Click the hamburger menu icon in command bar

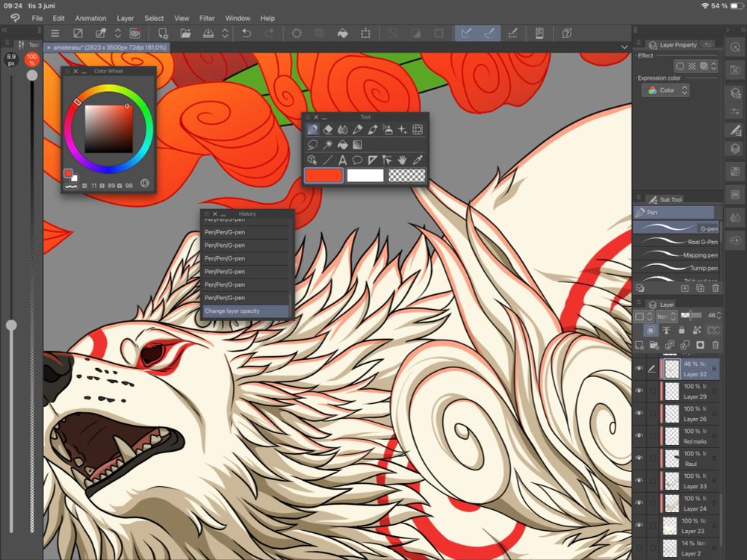click(x=55, y=34)
